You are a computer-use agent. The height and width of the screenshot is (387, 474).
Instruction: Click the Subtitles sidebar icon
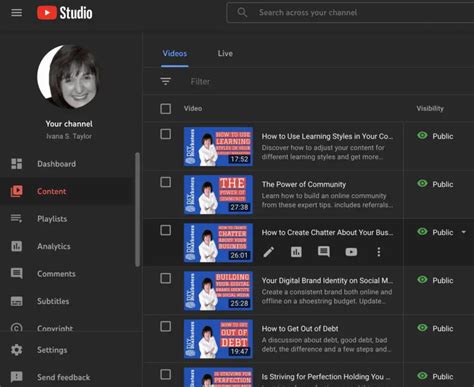pyautogui.click(x=17, y=301)
